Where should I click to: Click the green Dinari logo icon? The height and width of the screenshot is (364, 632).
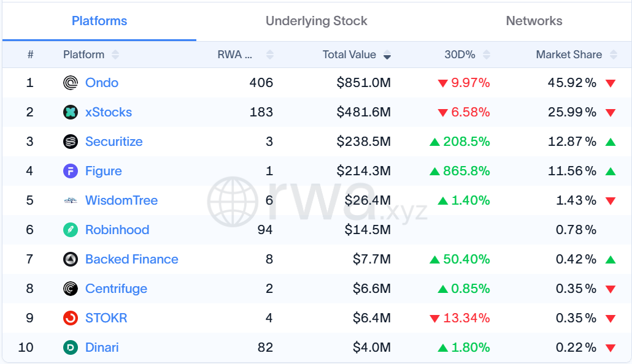point(71,347)
